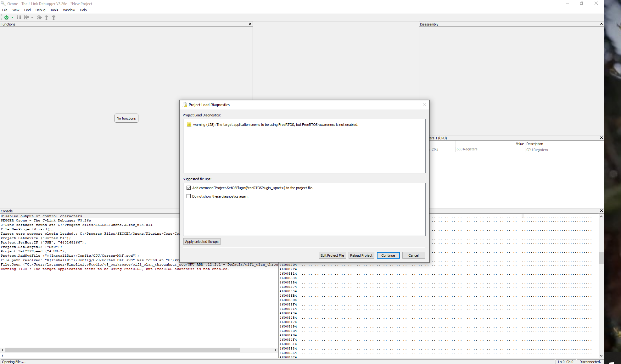Close the Disassembly panel
The image size is (621, 364).
[x=601, y=24]
